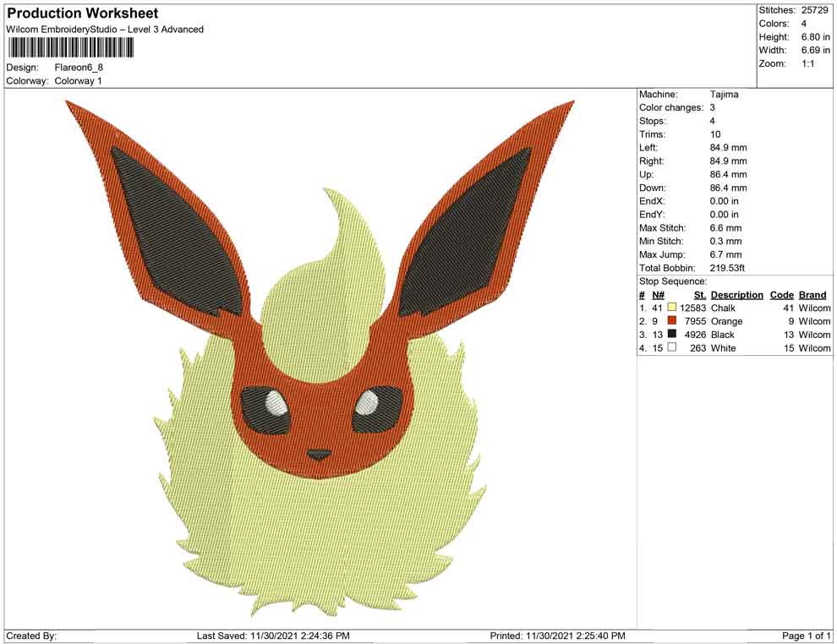Select the 'Orange' description text
Viewport: 837px width, 644px height.
(x=726, y=321)
